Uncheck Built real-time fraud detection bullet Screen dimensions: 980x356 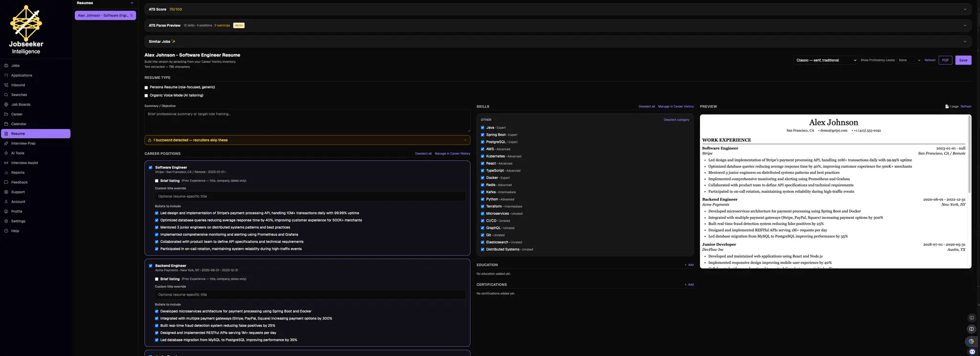pyautogui.click(x=156, y=325)
